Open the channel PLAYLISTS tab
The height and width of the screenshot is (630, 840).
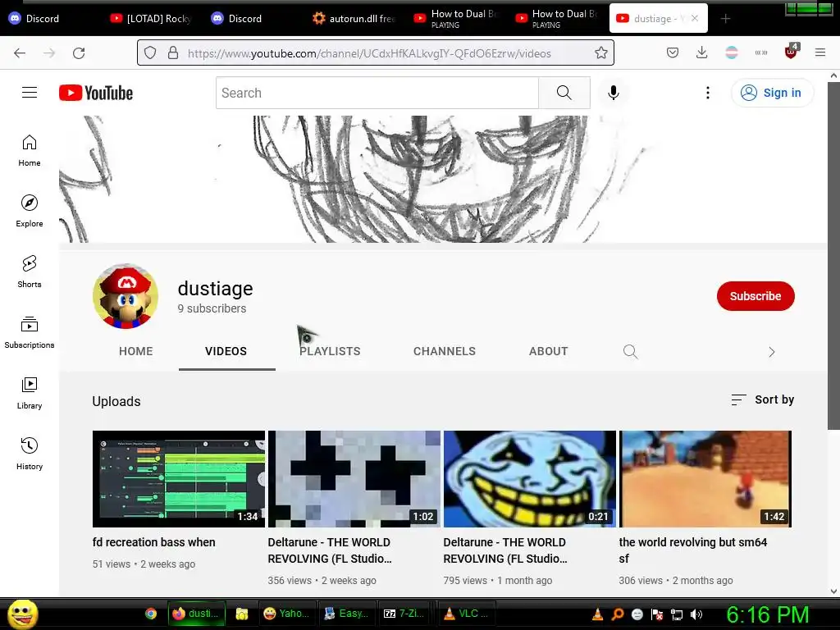(330, 351)
